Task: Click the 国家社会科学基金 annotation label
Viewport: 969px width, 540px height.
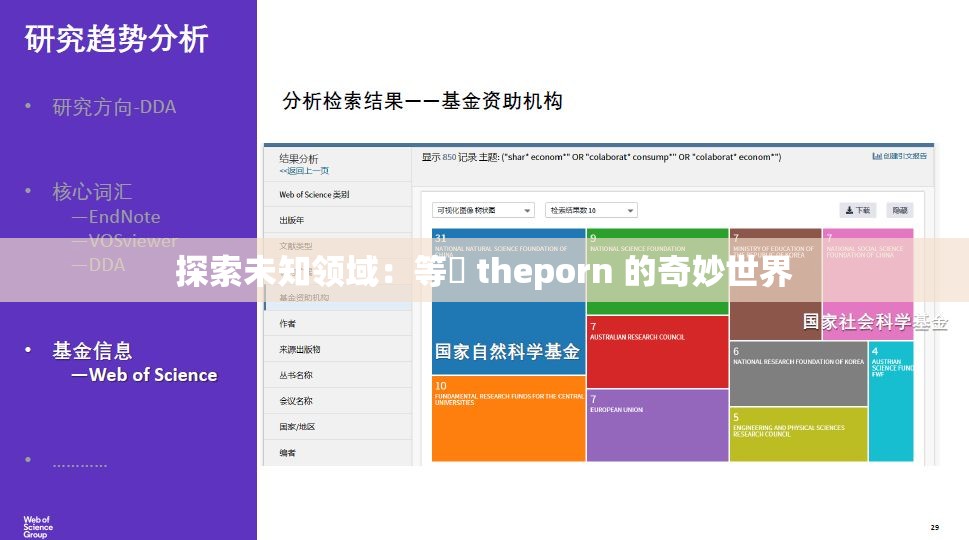Action: click(875, 322)
